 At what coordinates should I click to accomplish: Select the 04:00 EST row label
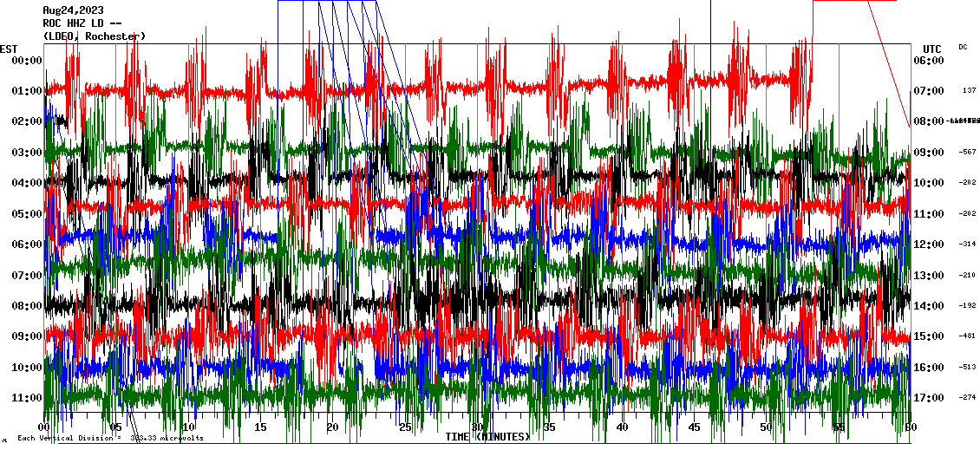point(27,183)
